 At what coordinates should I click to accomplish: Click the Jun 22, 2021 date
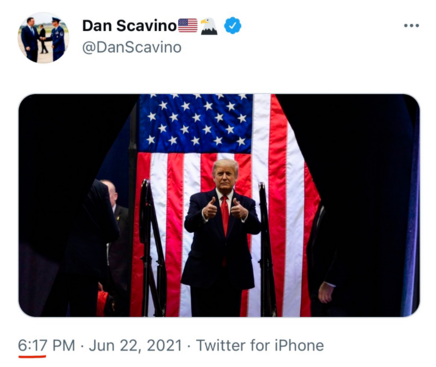[135, 345]
